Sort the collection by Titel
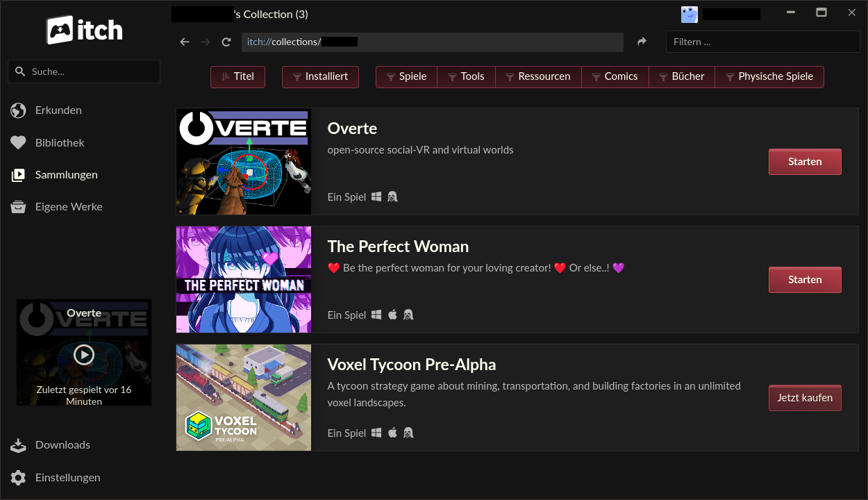868x500 pixels. (237, 76)
